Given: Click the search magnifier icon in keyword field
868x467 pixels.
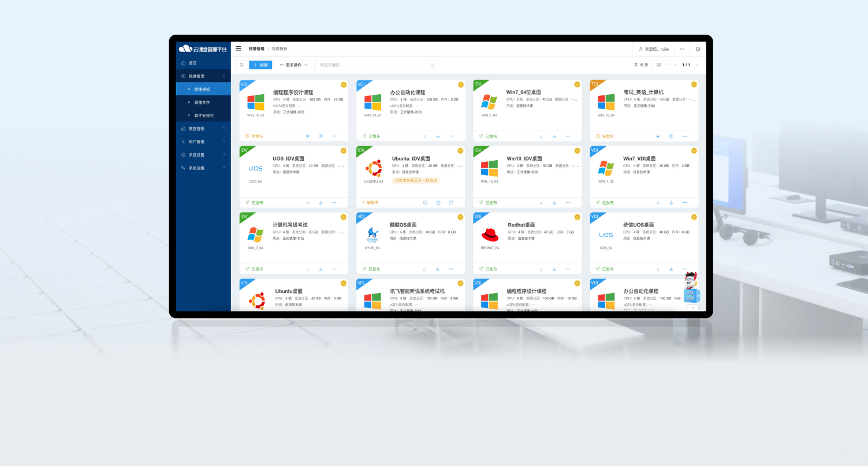Looking at the screenshot, I should [x=432, y=65].
